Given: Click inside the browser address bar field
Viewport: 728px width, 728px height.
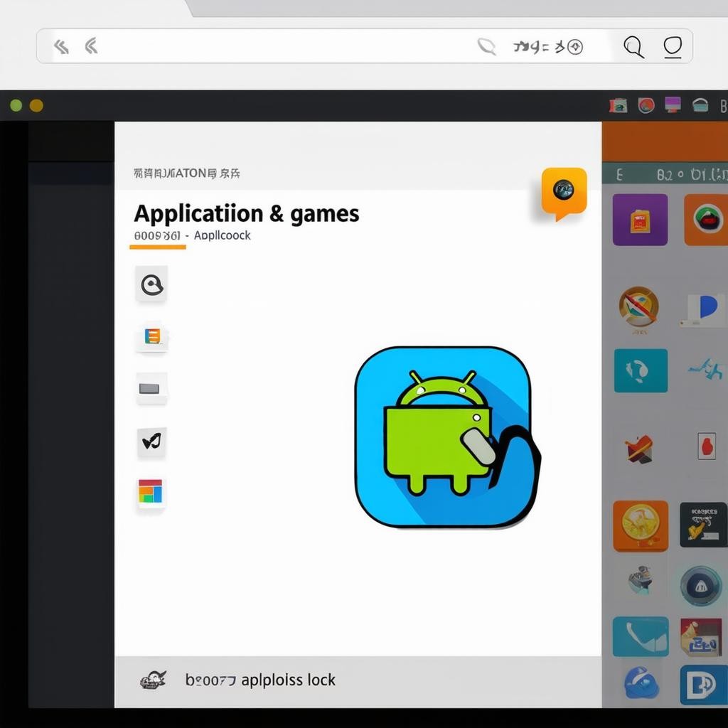Looking at the screenshot, I should (284, 47).
